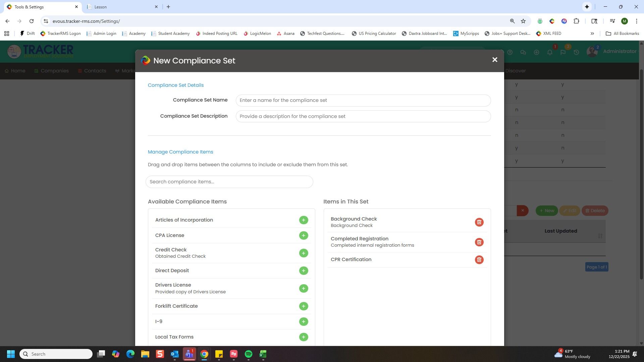Add I-9 item using plus icon
644x362 pixels.
[303, 322]
